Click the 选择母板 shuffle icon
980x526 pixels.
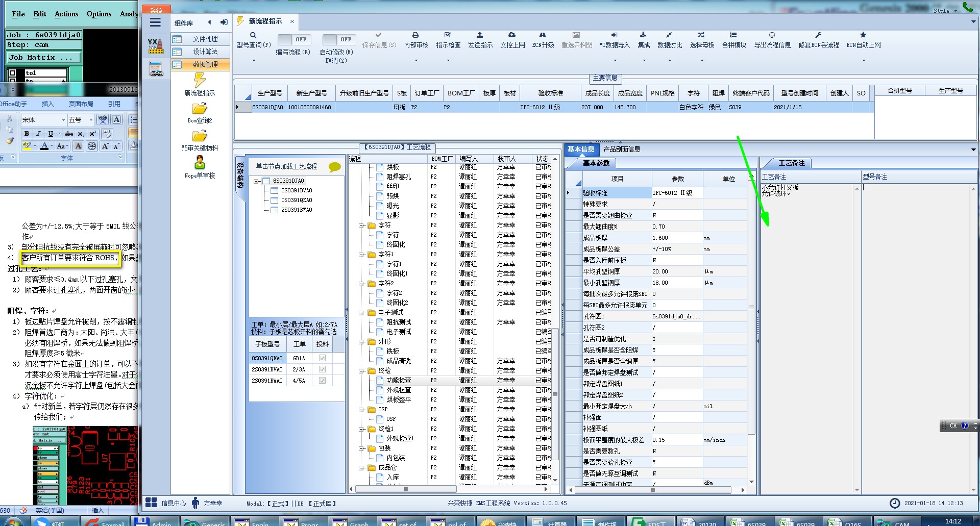pos(701,35)
